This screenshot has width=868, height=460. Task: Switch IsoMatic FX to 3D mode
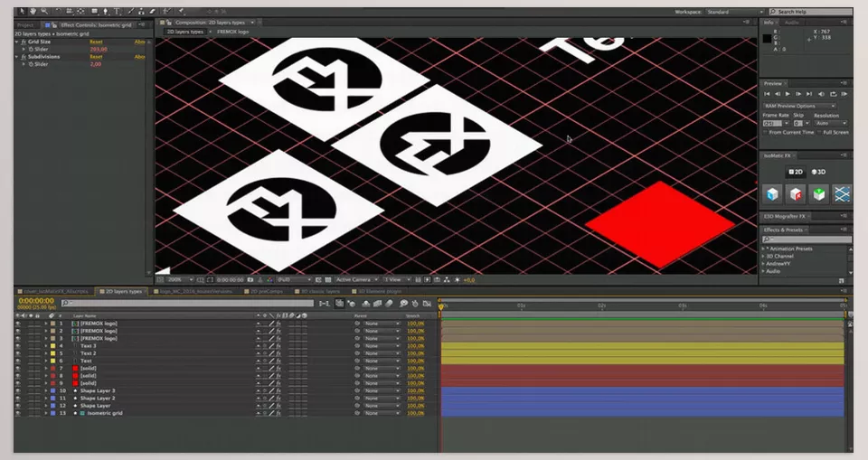click(x=818, y=172)
